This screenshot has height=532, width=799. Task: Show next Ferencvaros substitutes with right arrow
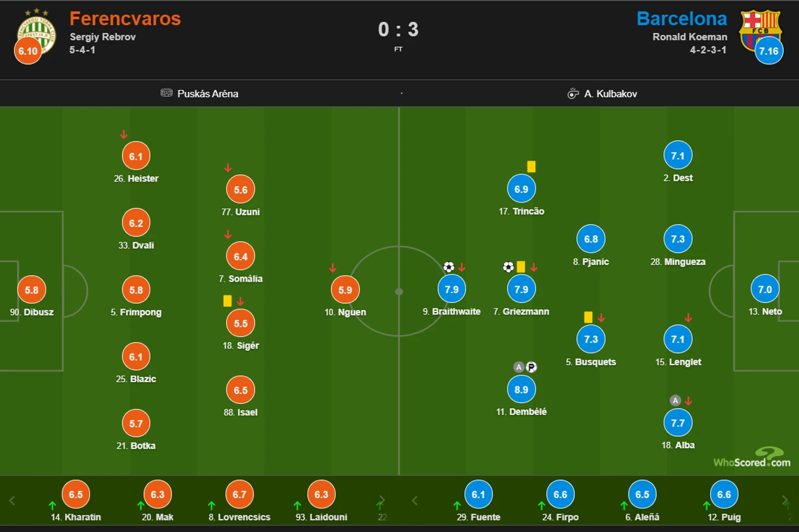[x=382, y=500]
